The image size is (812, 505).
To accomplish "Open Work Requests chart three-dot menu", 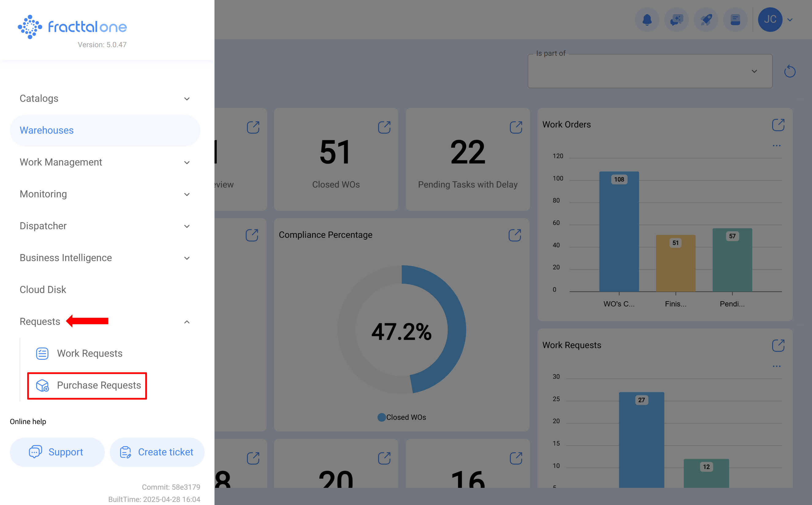I will click(776, 367).
